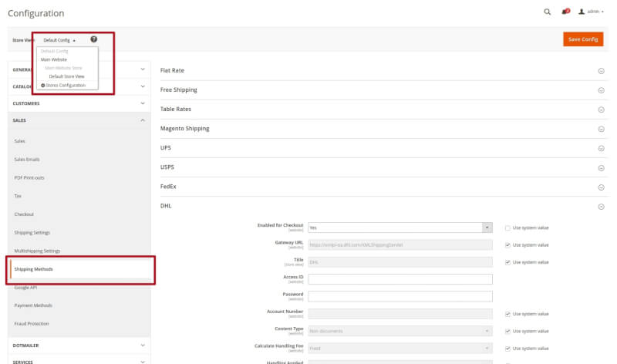This screenshot has width=617, height=364.
Task: Open Tax settings
Action: coord(18,196)
